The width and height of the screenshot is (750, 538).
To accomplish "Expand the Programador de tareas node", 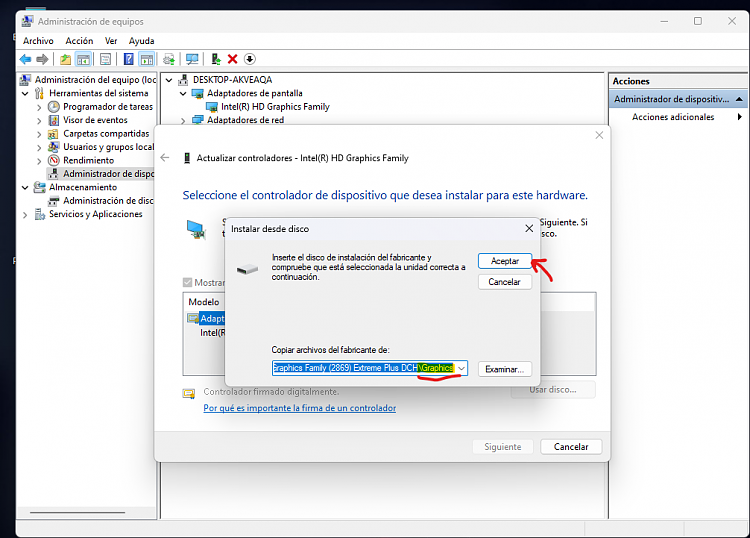I will pyautogui.click(x=39, y=107).
